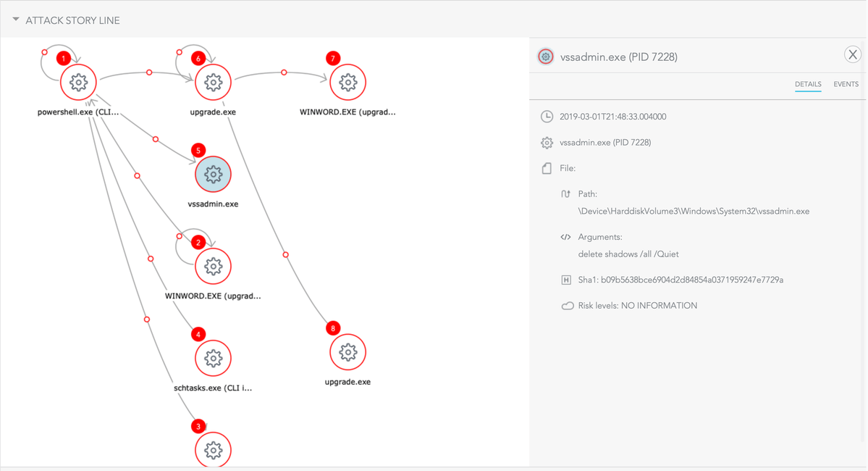Screen dimensions: 868x471
Task: Click the upgrade.exe node numbered 6
Action: coord(213,83)
